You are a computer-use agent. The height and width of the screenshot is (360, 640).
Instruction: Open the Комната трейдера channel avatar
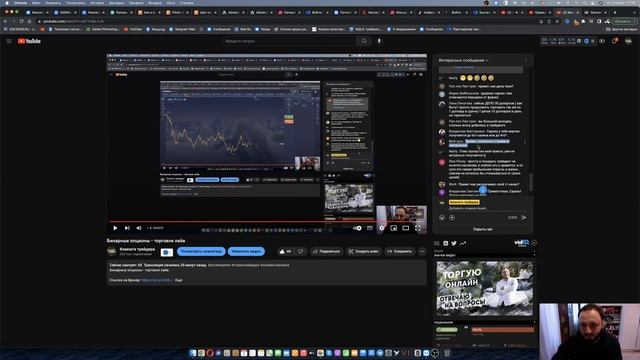(111, 251)
